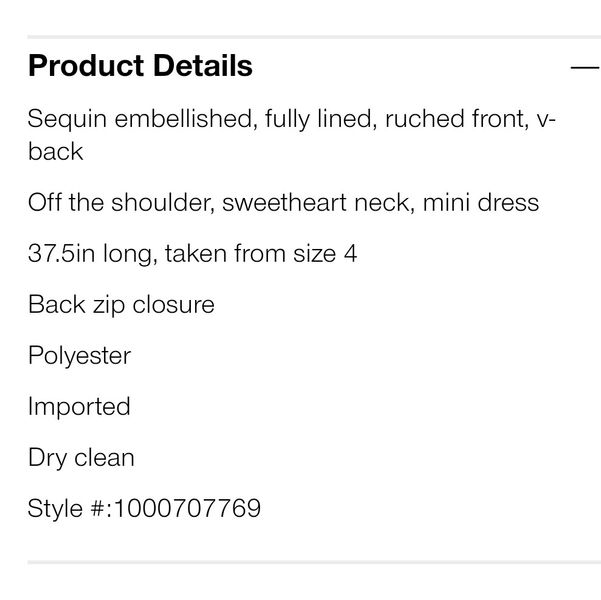Select the sequin embellished description line
The width and height of the screenshot is (601, 600).
pyautogui.click(x=292, y=135)
